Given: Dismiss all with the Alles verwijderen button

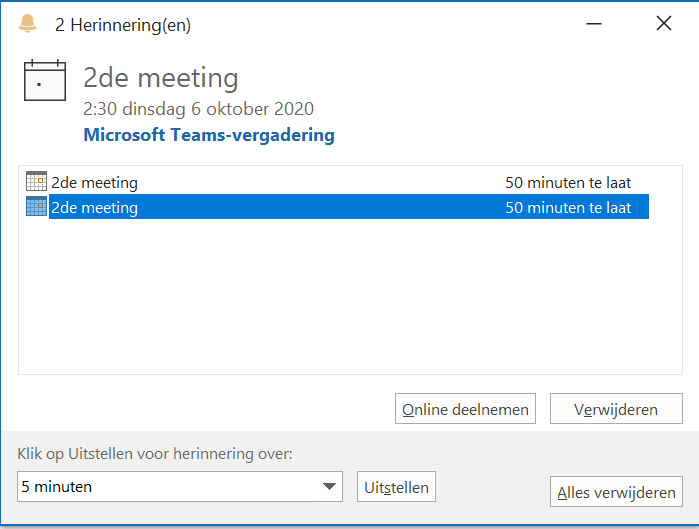Looking at the screenshot, I should pyautogui.click(x=616, y=492).
